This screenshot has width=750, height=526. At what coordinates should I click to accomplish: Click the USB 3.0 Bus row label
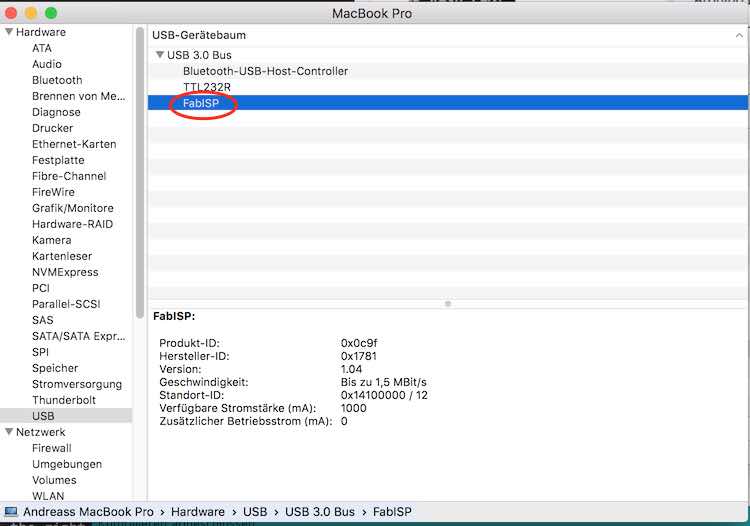[199, 55]
